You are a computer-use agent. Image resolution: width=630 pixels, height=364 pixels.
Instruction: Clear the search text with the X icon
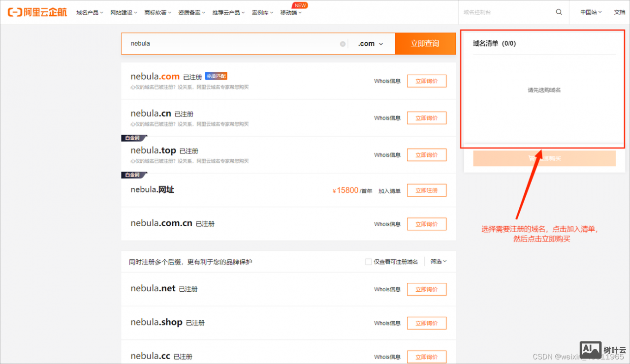tap(343, 44)
